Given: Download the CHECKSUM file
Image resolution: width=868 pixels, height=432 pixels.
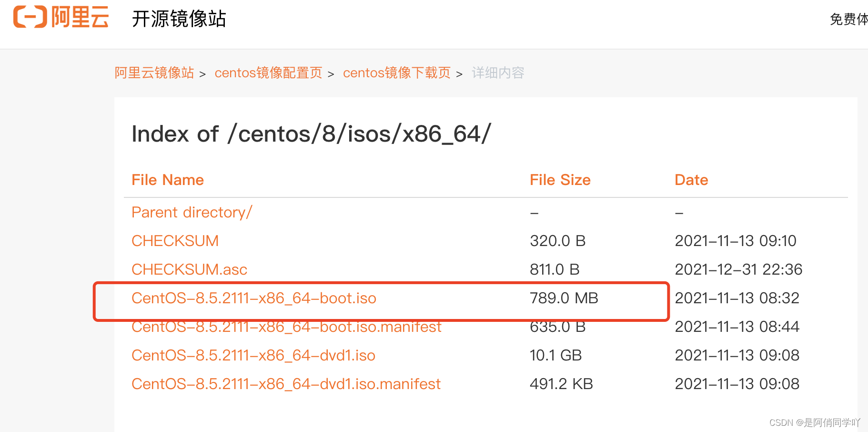Looking at the screenshot, I should 175,241.
